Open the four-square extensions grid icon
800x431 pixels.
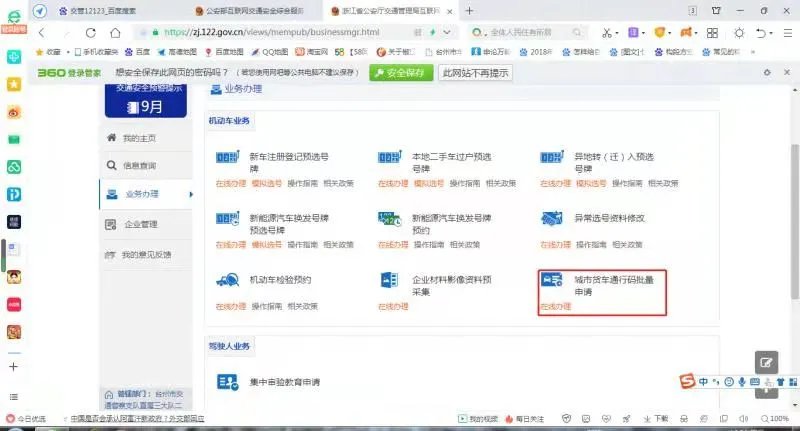click(x=712, y=33)
